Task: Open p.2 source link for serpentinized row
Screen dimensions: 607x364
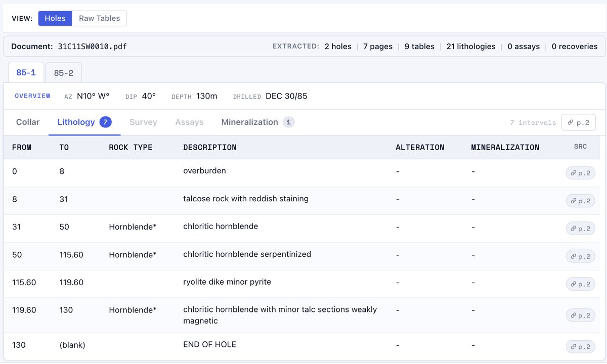Action: point(580,256)
